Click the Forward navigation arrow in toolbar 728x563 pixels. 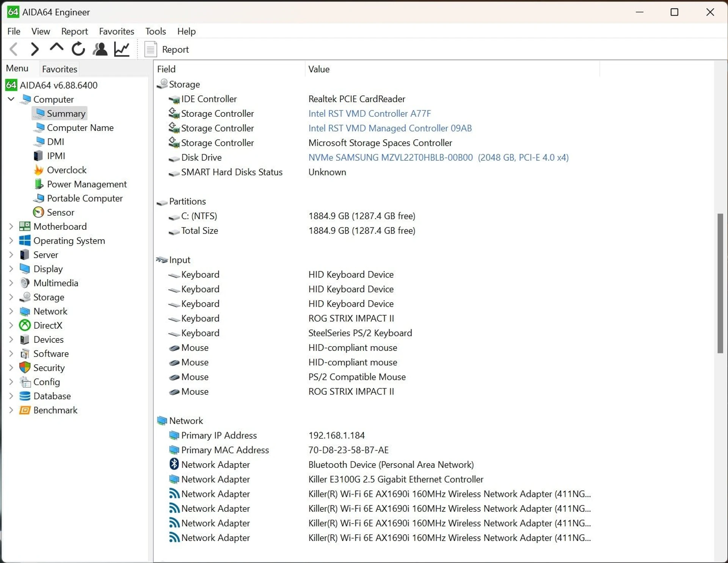(x=35, y=49)
